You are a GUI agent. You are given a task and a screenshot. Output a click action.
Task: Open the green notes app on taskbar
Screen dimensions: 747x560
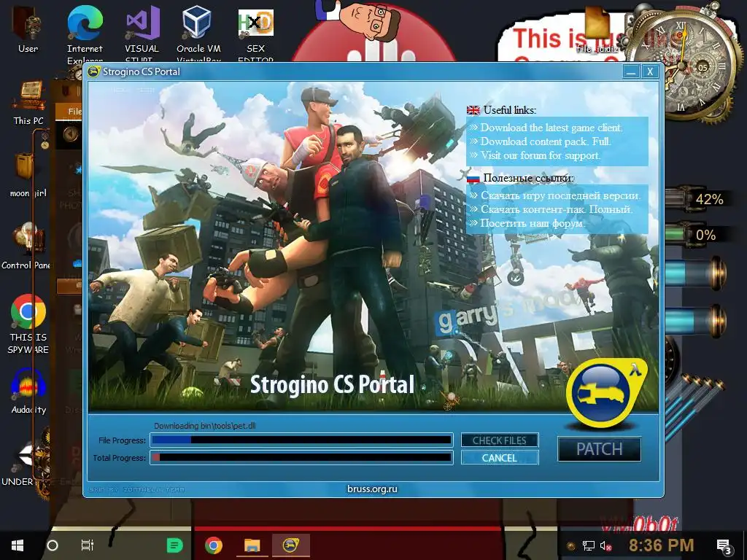[174, 545]
